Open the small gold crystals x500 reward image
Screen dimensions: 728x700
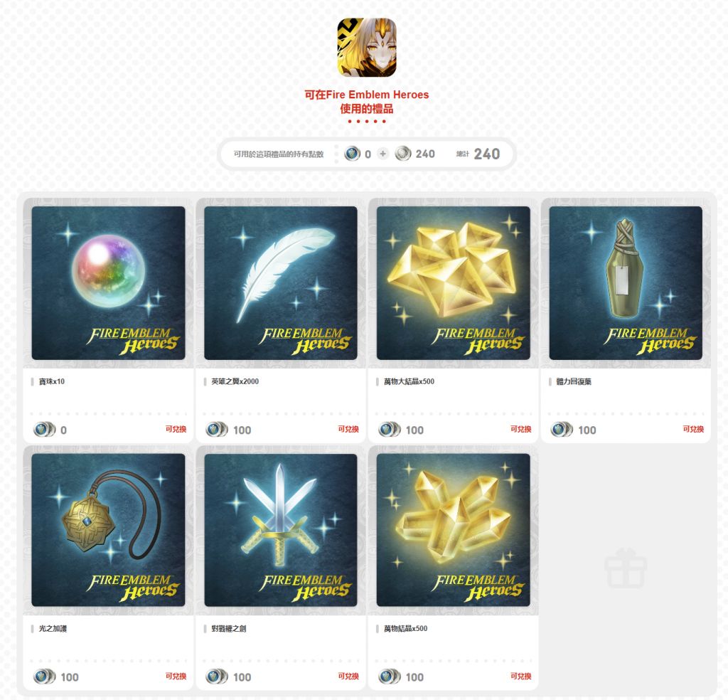(x=453, y=529)
